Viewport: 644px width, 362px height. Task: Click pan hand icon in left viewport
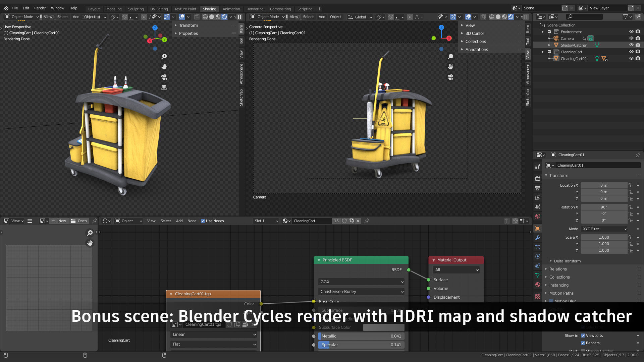pyautogui.click(x=164, y=67)
